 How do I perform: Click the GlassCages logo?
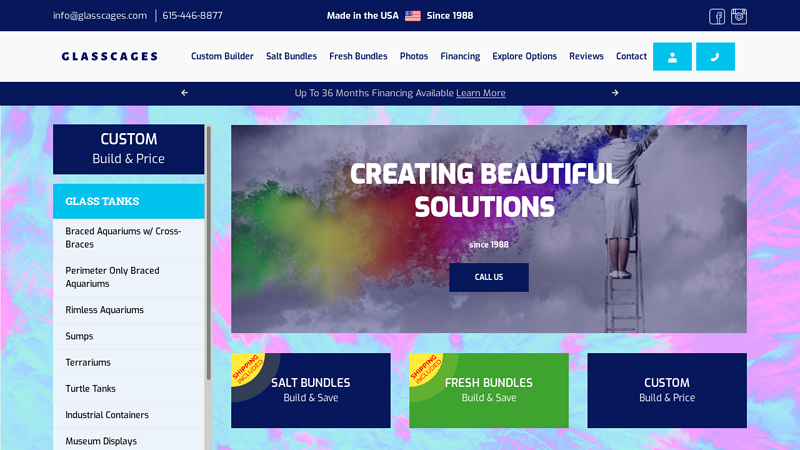coord(109,57)
